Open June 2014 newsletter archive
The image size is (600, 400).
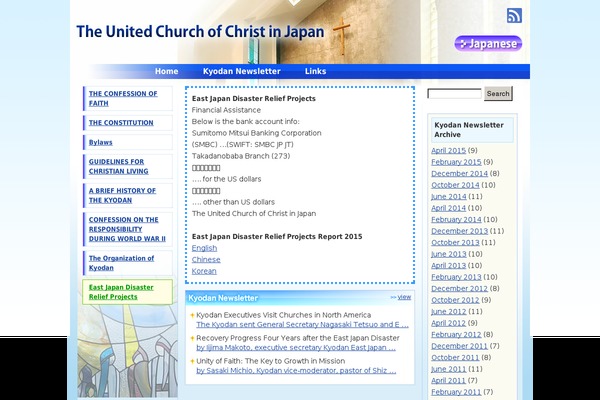[x=448, y=196]
